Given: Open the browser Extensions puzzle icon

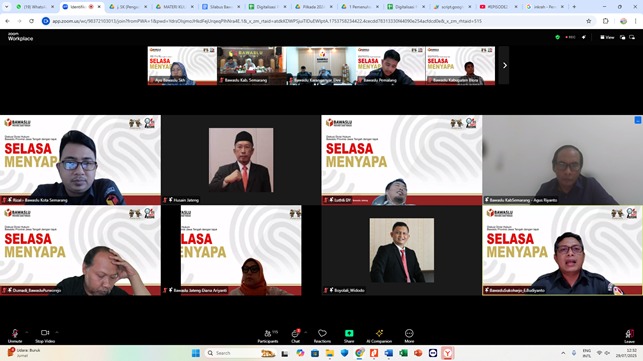Looking at the screenshot, I should pyautogui.click(x=605, y=21).
